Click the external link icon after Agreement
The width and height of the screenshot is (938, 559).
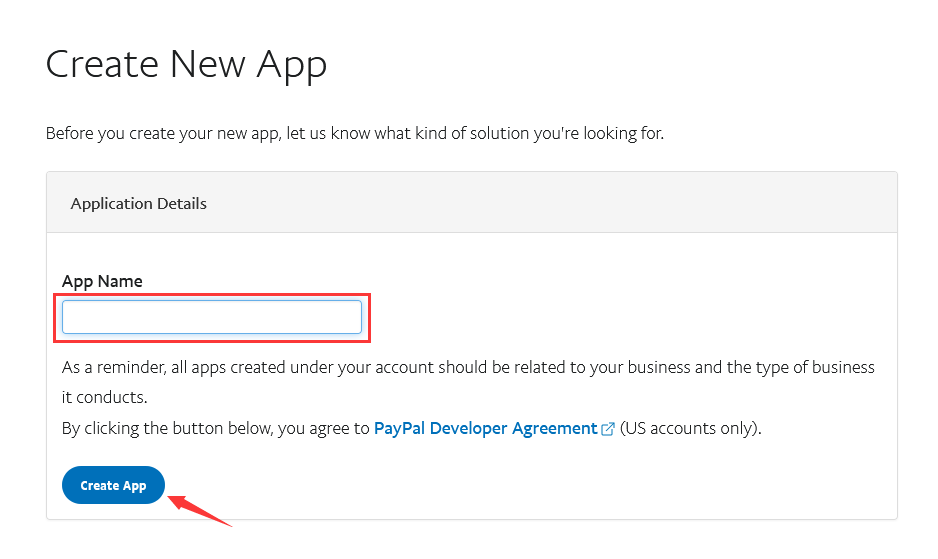(x=608, y=429)
